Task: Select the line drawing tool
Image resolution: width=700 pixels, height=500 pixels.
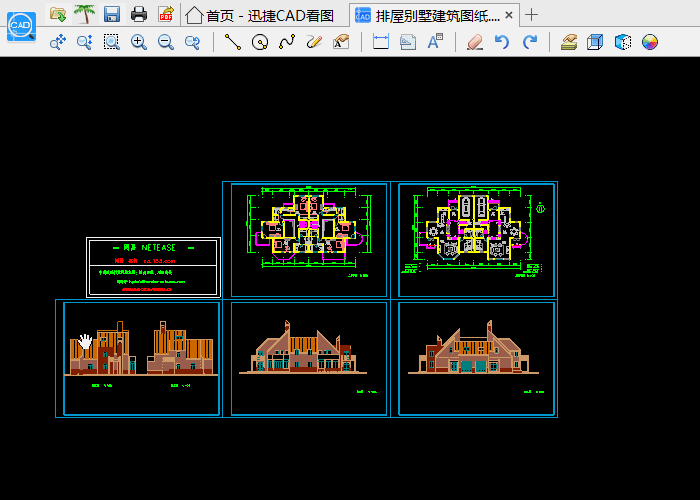Action: 233,42
